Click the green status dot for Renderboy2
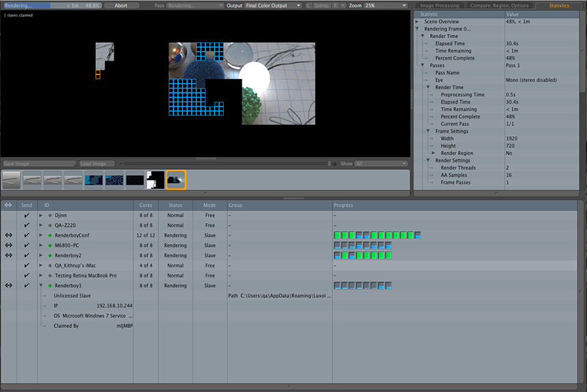This screenshot has height=392, width=587. coord(50,256)
